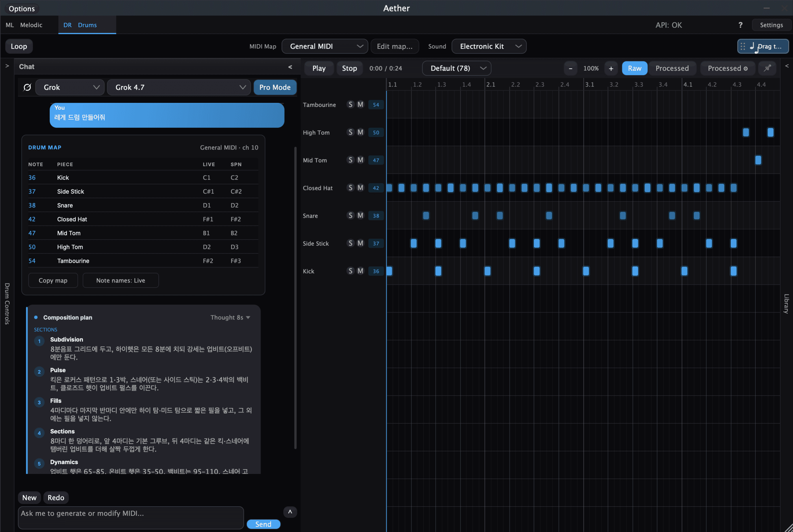Viewport: 793px width, 532px height.
Task: Solo the Kick track
Action: click(x=351, y=271)
